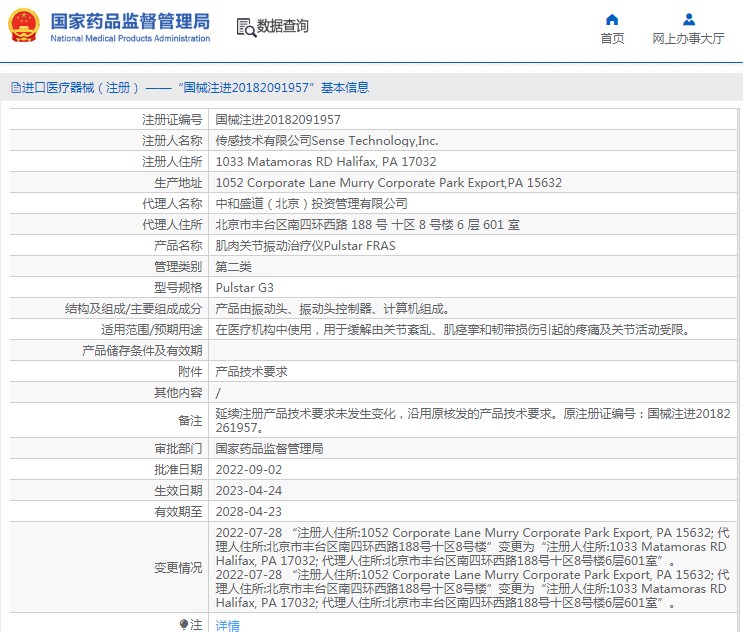
Task: Select the effective date 2023-04-24
Action: coord(249,491)
